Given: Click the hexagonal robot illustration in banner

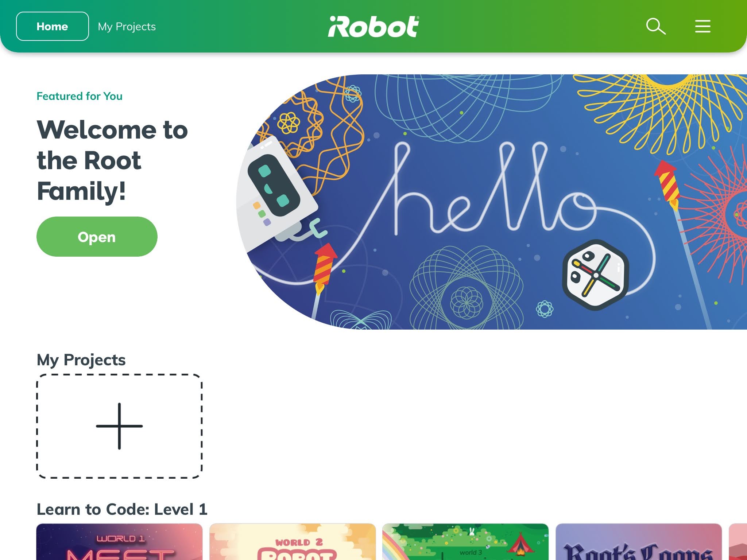Looking at the screenshot, I should click(595, 275).
